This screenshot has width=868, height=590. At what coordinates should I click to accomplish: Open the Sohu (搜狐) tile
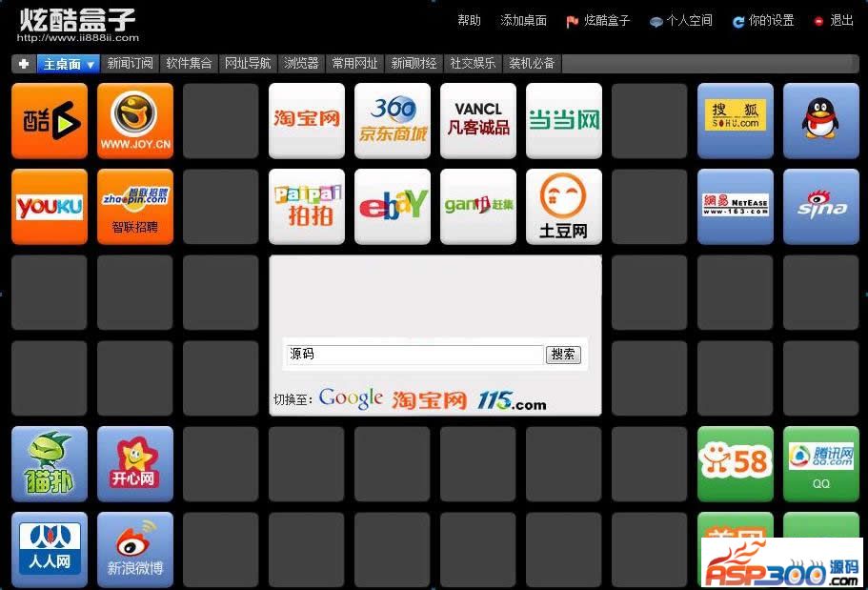point(736,121)
